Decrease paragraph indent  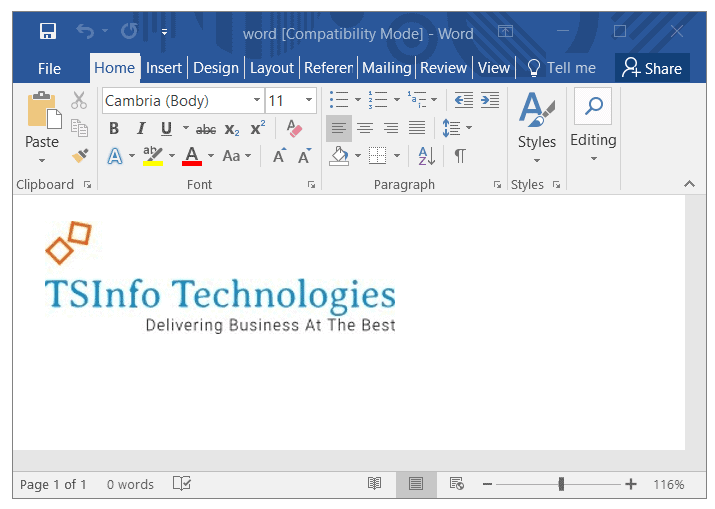(464, 100)
